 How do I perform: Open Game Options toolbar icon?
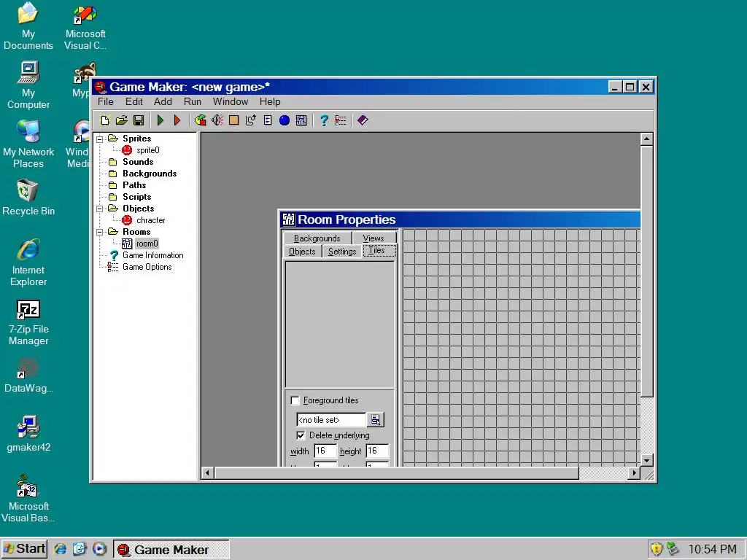click(x=341, y=120)
